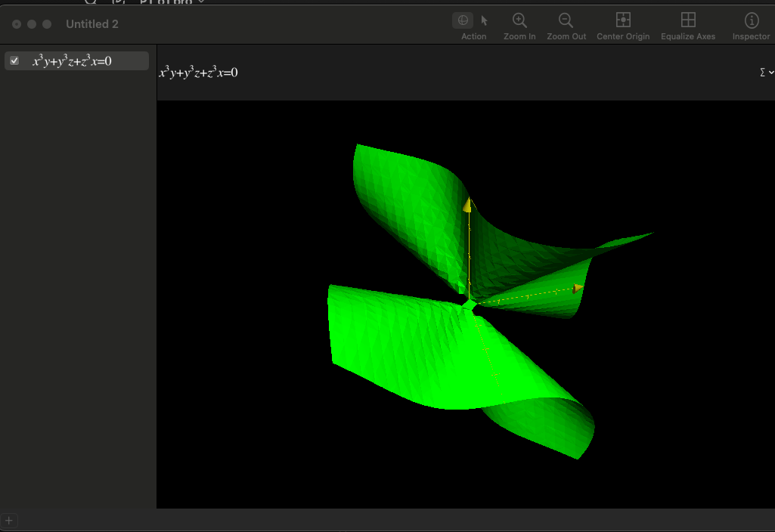The width and height of the screenshot is (775, 532).
Task: Click the Zoom In magnifier icon
Action: point(519,20)
